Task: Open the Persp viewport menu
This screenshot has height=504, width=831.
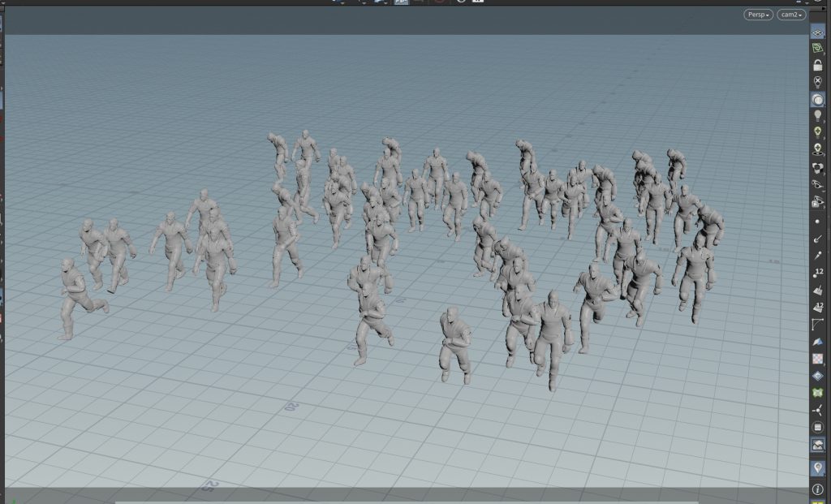Action: click(759, 15)
